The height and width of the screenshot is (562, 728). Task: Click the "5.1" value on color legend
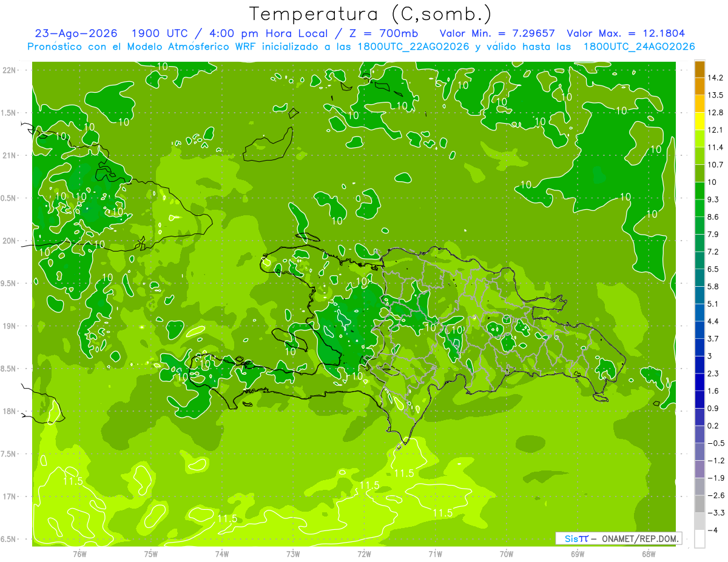713,304
